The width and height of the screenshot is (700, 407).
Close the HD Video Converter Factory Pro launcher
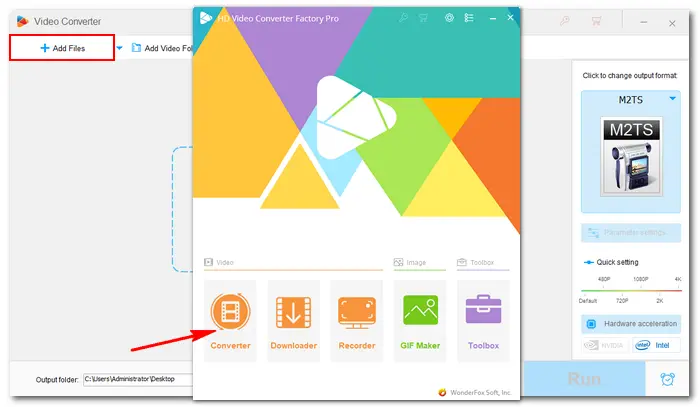coord(510,17)
